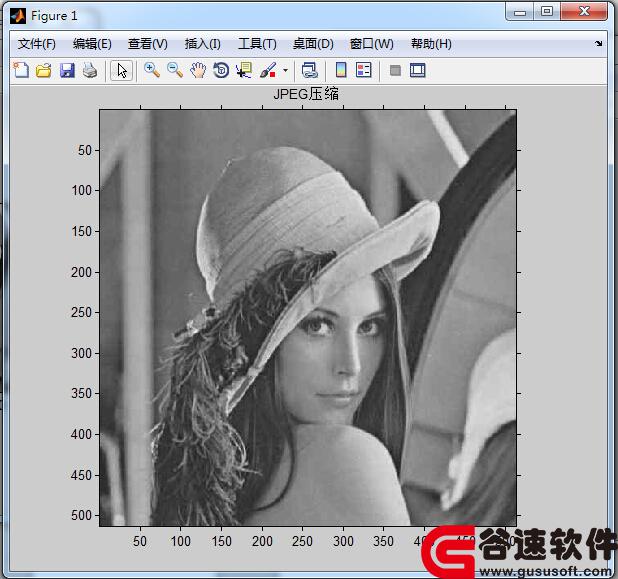Screen dimensions: 618x579
Task: Select the Edit Plot arrow tool
Action: click(121, 71)
